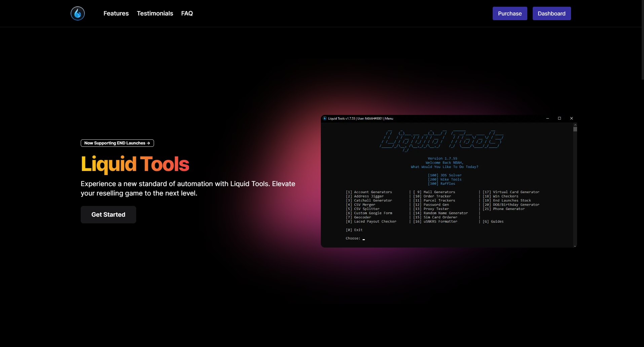Viewport: 644px width, 347px height.
Task: Open the Dashboard
Action: (552, 13)
